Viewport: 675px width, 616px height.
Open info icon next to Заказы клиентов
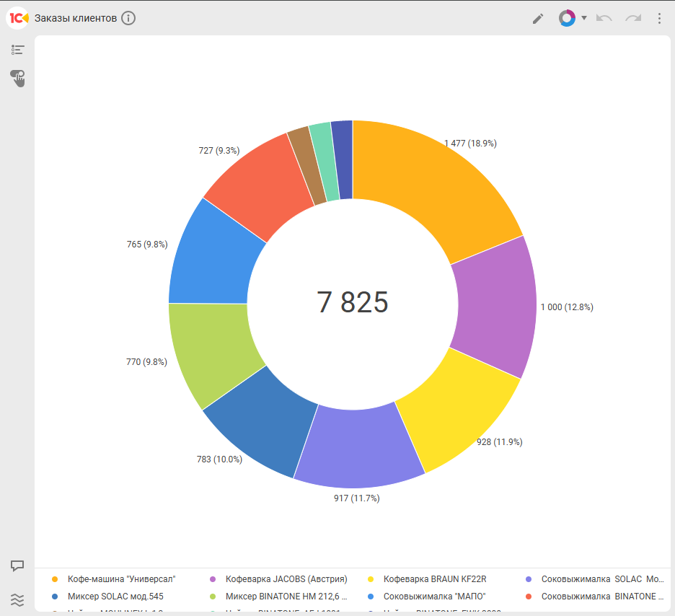[128, 18]
